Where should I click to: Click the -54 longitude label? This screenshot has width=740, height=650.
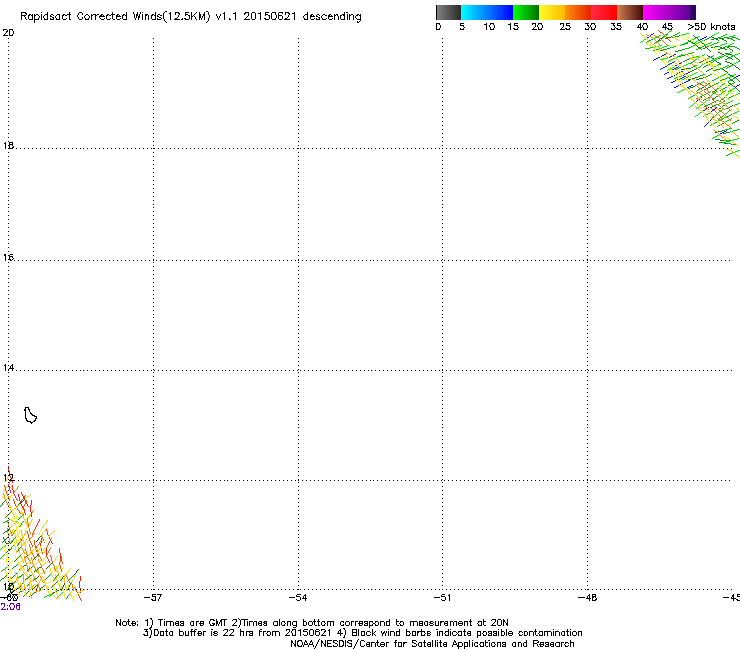tap(298, 598)
